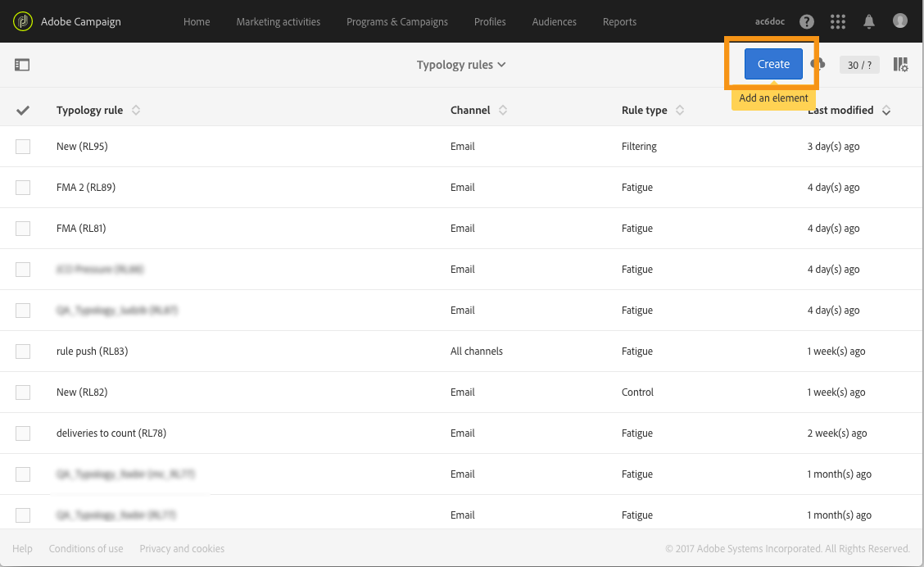Open the help question mark icon
Screen dimensions: 924x567
807,22
